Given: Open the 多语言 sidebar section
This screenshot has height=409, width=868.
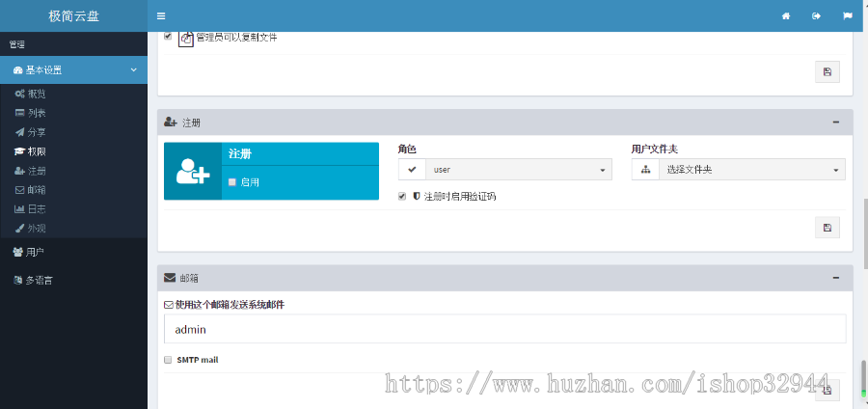Looking at the screenshot, I should pos(73,280).
